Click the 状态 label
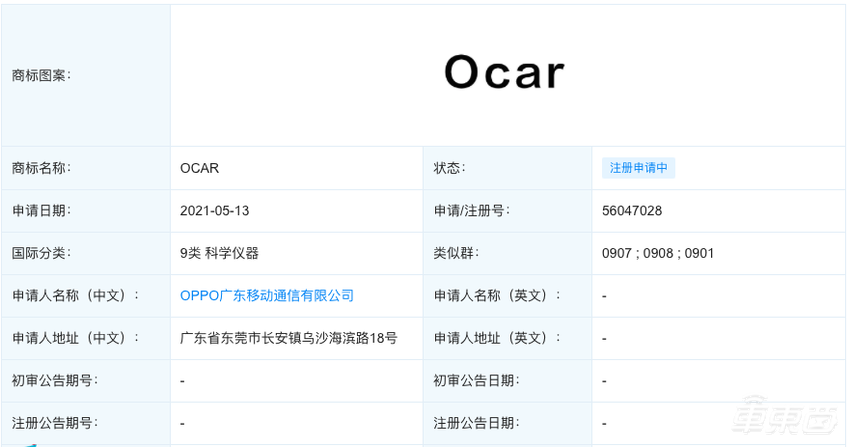The image size is (850, 447). (x=449, y=168)
